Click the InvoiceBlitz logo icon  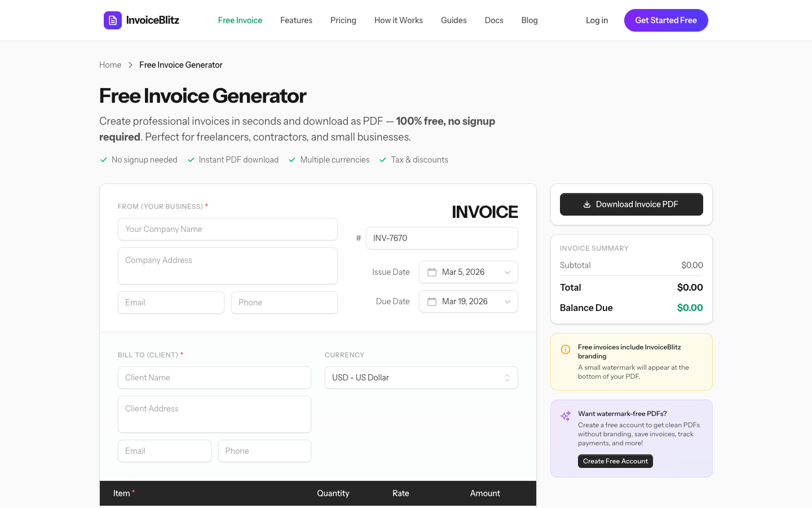pyautogui.click(x=113, y=20)
